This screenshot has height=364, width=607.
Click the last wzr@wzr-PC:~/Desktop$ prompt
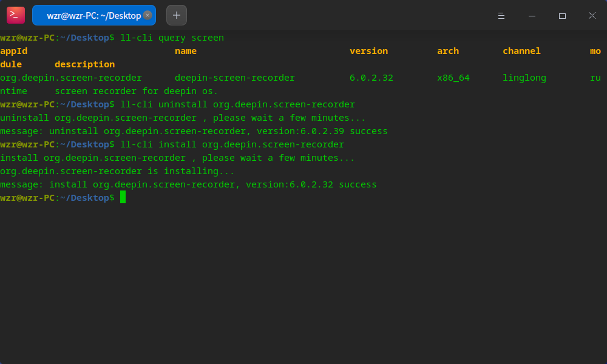pyautogui.click(x=57, y=197)
